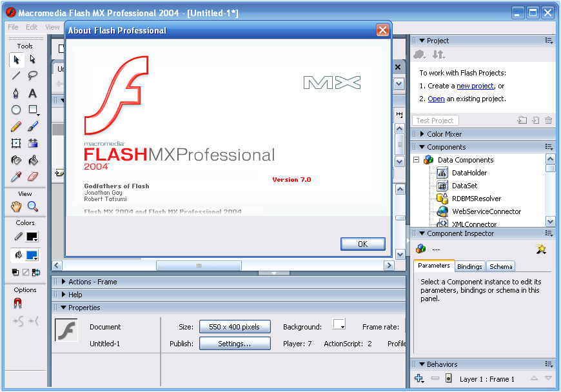Switch to the Bindings tab
The height and width of the screenshot is (392, 561).
tap(469, 266)
